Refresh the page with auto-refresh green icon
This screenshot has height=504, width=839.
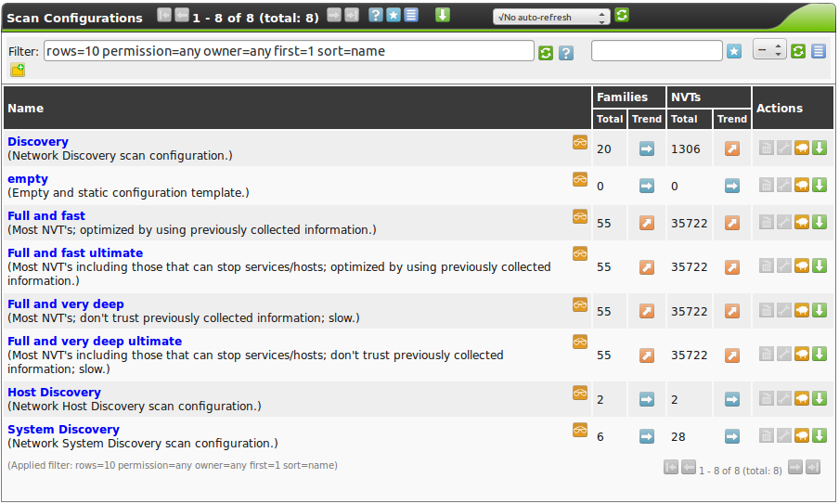click(x=622, y=16)
